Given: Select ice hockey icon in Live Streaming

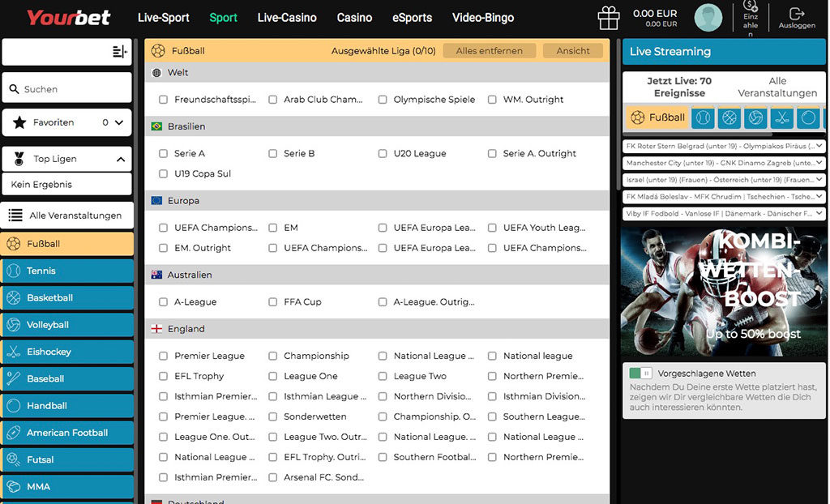Looking at the screenshot, I should tap(781, 117).
